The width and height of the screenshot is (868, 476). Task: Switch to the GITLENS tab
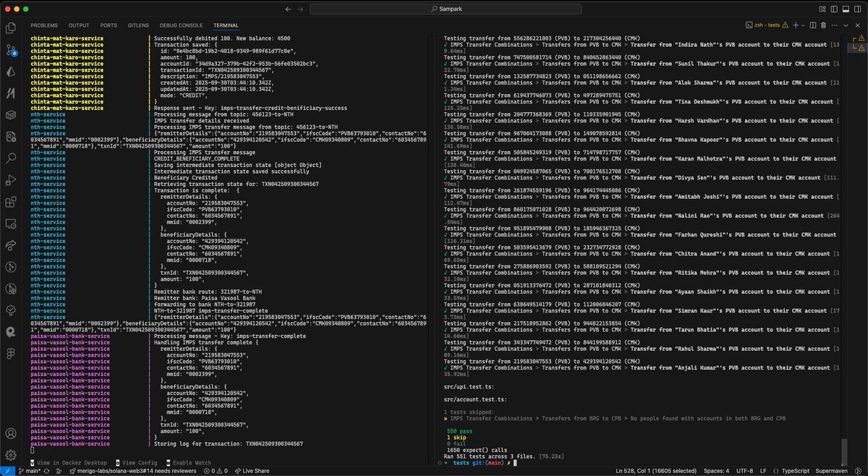(138, 25)
